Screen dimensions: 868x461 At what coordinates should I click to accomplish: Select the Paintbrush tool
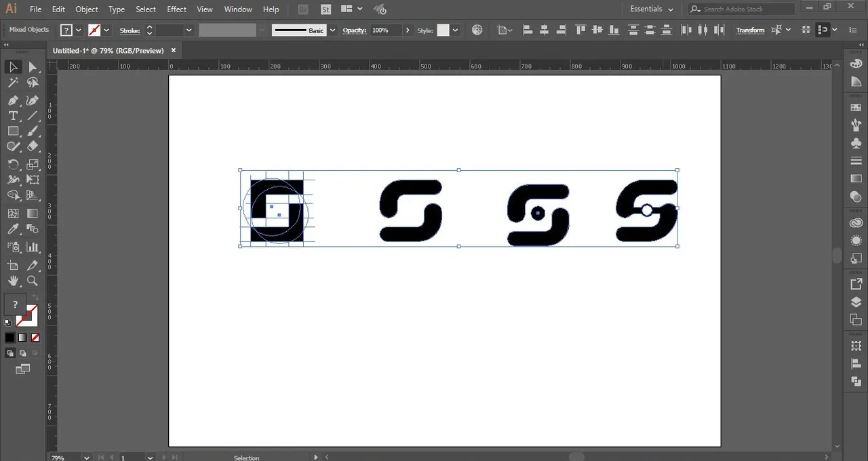33,132
